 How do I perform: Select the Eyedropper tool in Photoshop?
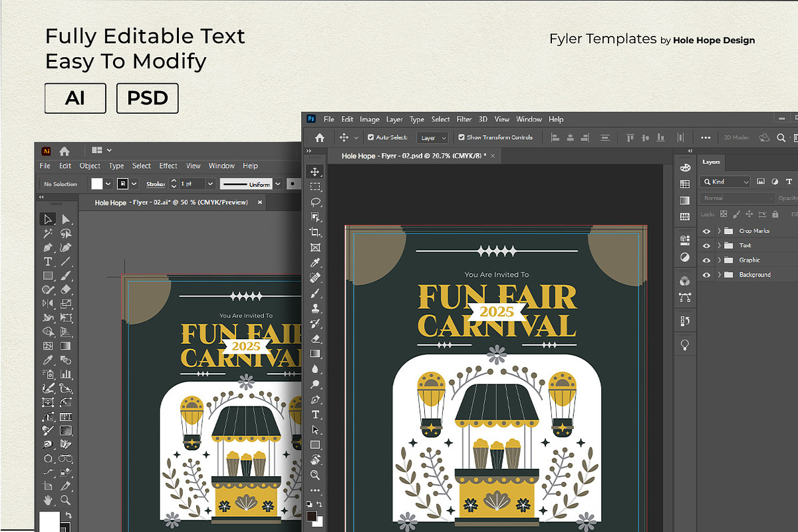315,263
